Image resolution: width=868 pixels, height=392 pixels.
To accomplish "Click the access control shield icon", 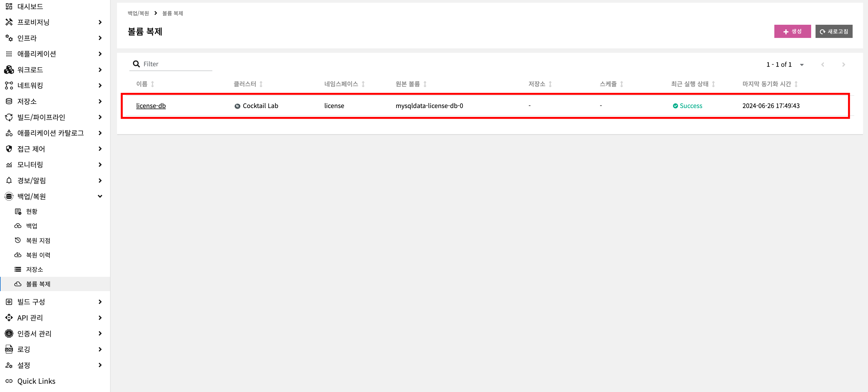I will point(9,149).
